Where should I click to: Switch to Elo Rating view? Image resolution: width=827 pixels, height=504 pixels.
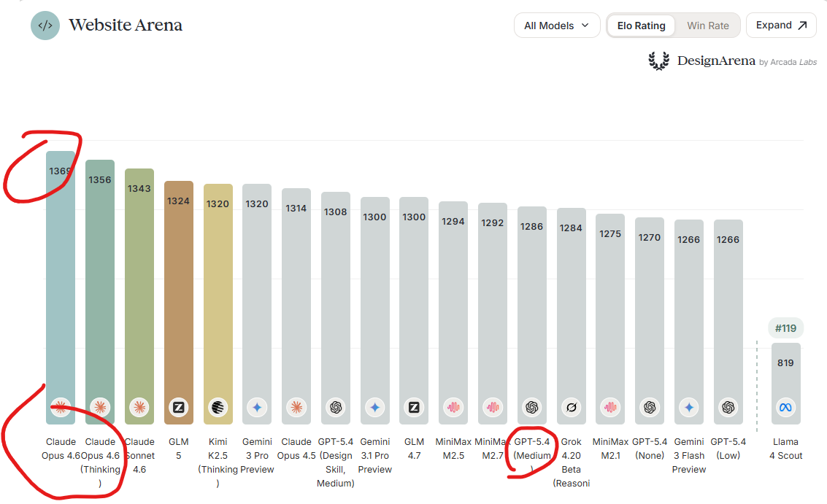[640, 26]
